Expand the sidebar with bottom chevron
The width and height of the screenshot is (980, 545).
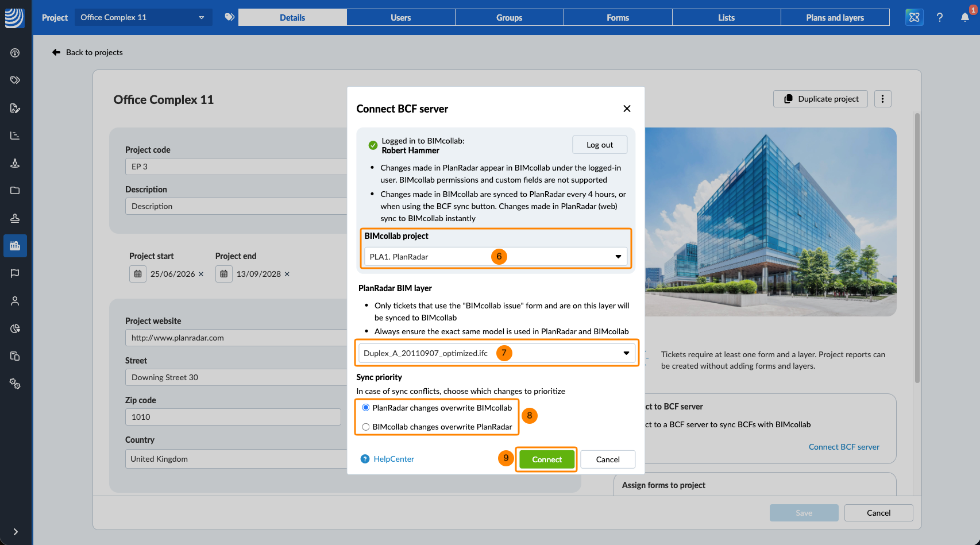[x=16, y=532]
